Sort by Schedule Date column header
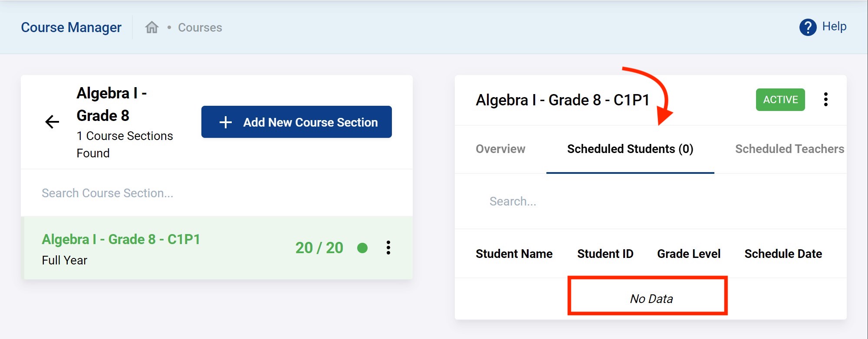Screen dimensions: 868x339 [x=783, y=254]
